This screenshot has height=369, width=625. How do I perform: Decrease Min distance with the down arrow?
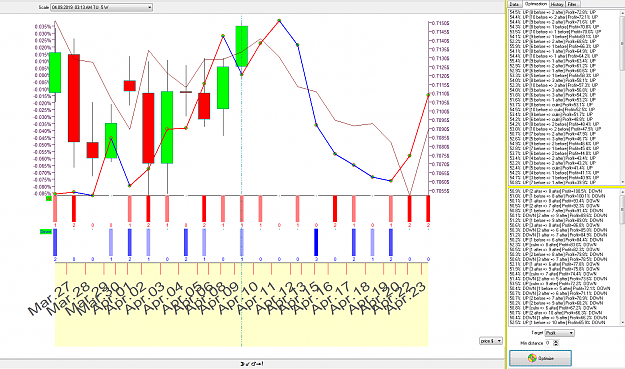click(x=556, y=344)
